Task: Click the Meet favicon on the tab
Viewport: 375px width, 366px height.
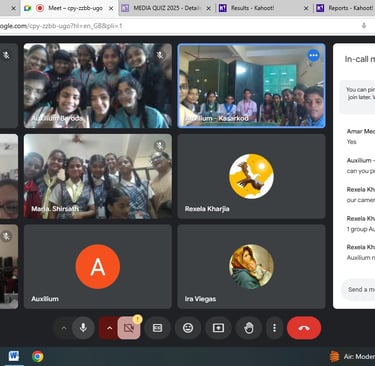Action: pos(28,8)
